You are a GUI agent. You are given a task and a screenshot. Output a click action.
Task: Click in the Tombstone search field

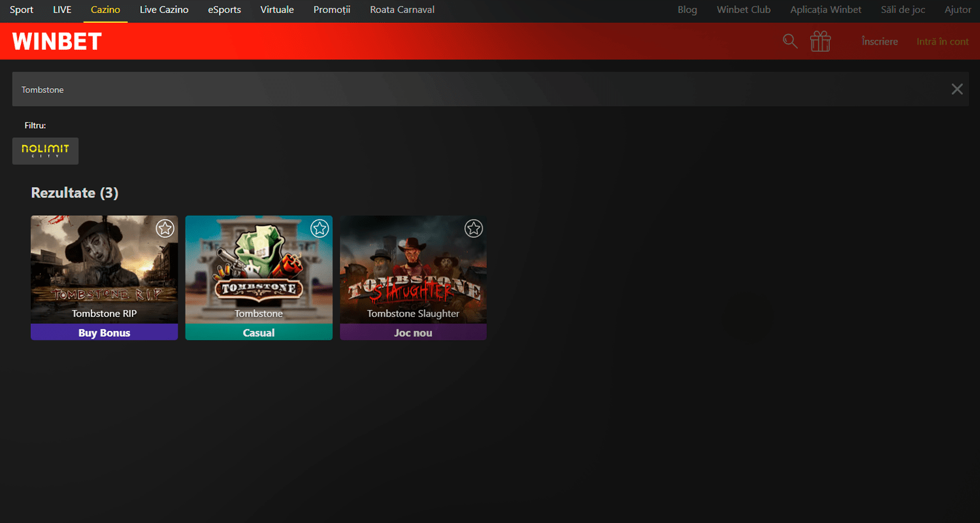coord(457,90)
